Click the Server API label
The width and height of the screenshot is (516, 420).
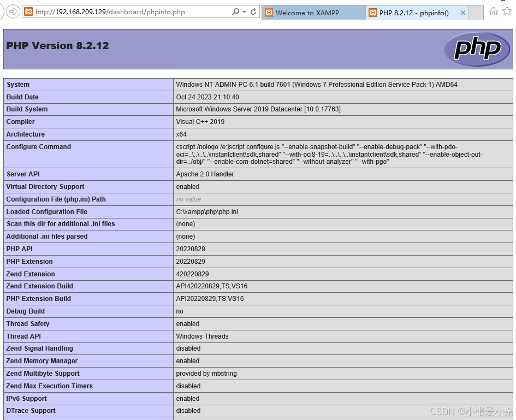[23, 174]
